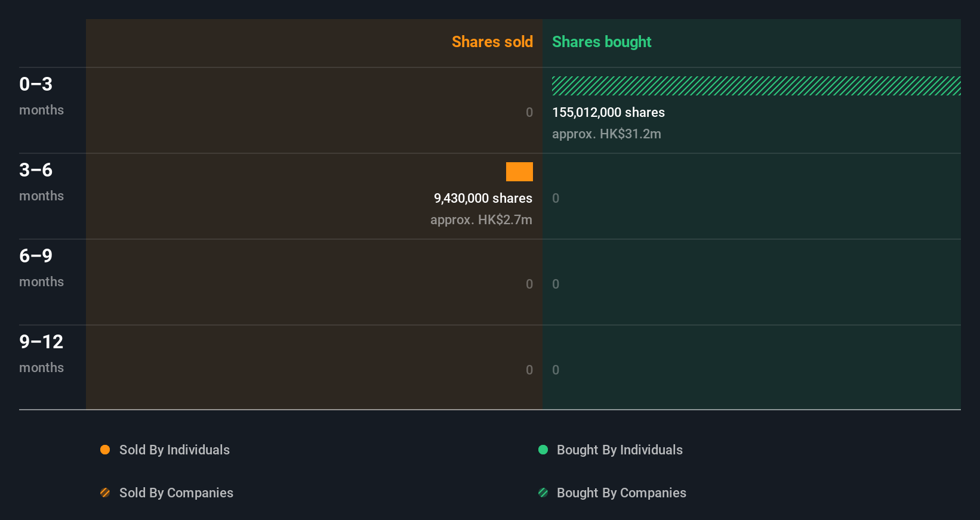The image size is (980, 520).
Task: Click the Sold By Individuals legend label
Action: [174, 450]
